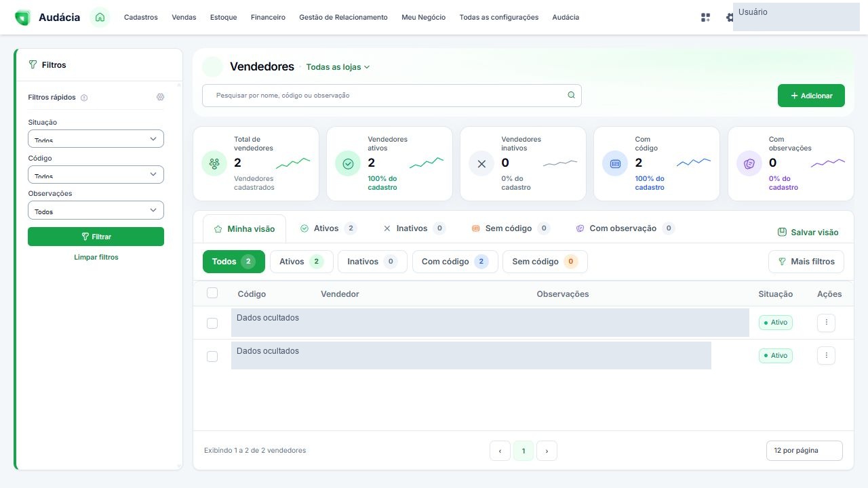The height and width of the screenshot is (488, 868).
Task: Go to next page arrow
Action: click(547, 451)
